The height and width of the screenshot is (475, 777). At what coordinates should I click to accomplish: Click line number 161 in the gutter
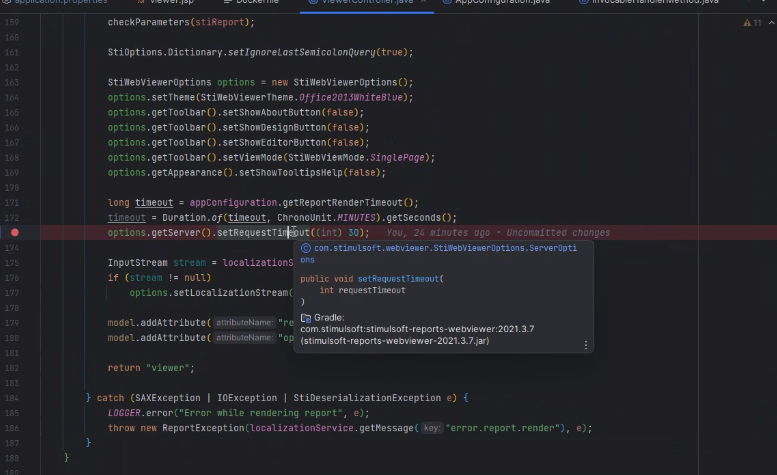pos(11,53)
